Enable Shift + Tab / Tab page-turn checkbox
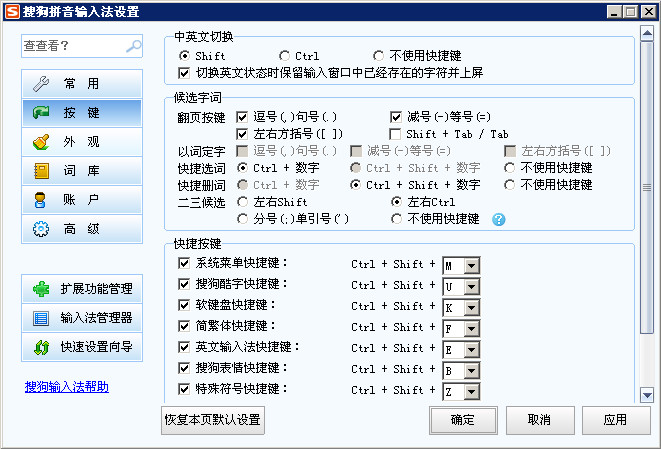 (395, 134)
